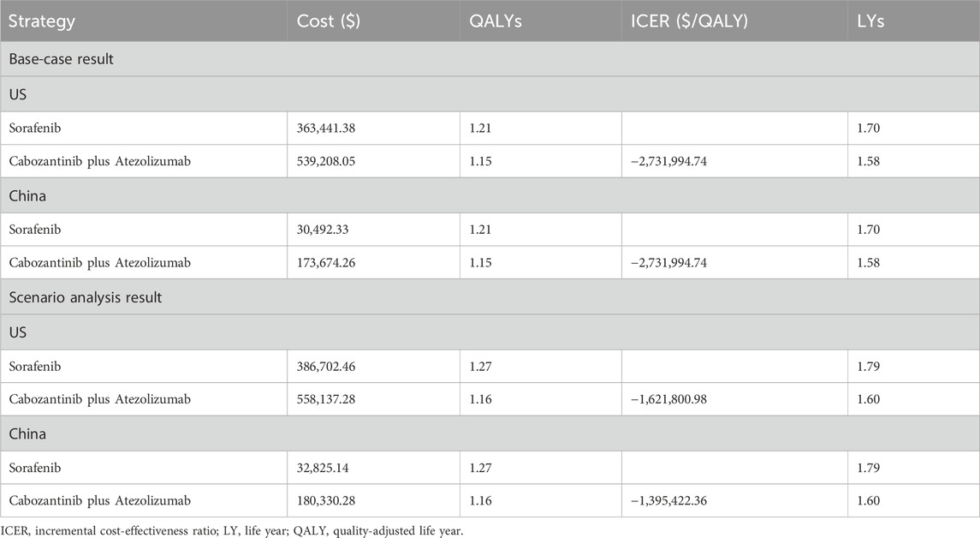Click the cost cell showing 173,674.26
Viewport: 980px width, 538px height.
(x=338, y=263)
